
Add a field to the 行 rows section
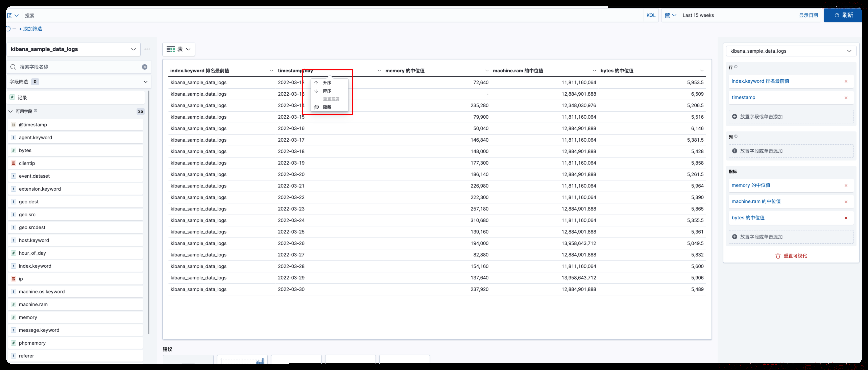click(791, 117)
